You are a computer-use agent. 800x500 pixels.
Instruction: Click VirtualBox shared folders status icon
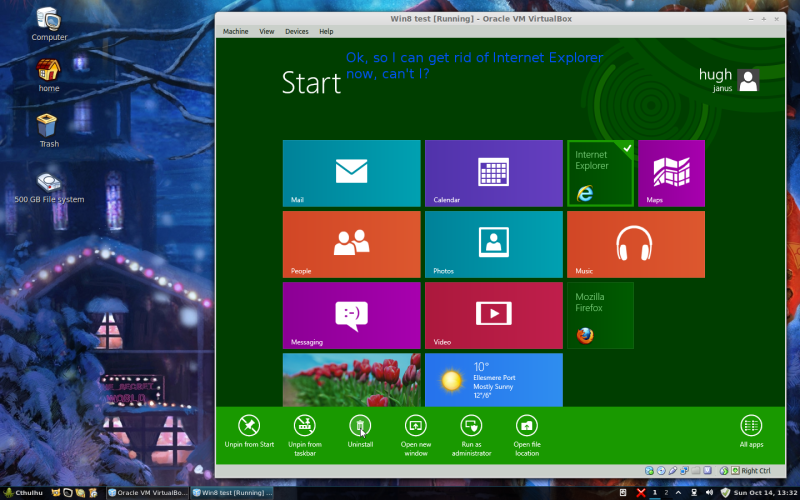coord(696,470)
